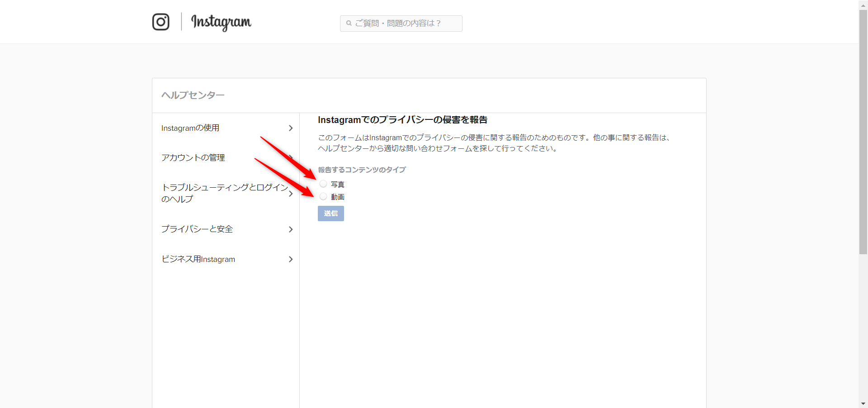
Task: Click the label 報告するコンテンツのタイプ
Action: click(362, 170)
